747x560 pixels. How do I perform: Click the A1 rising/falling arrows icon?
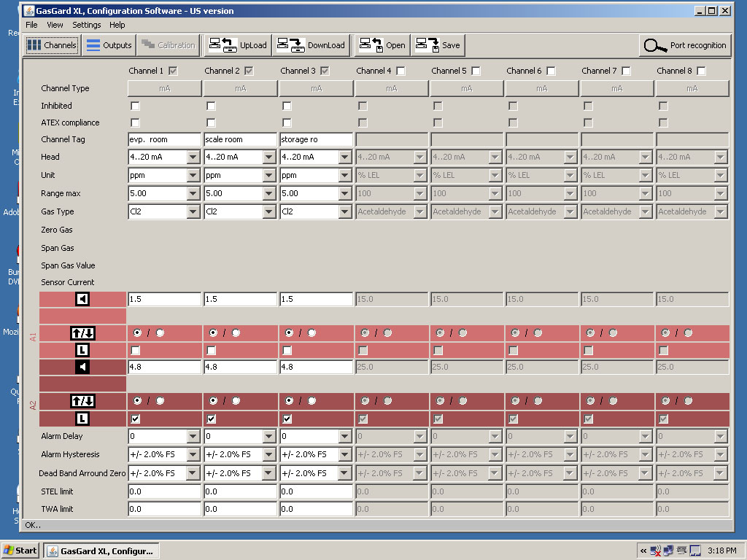coord(82,332)
